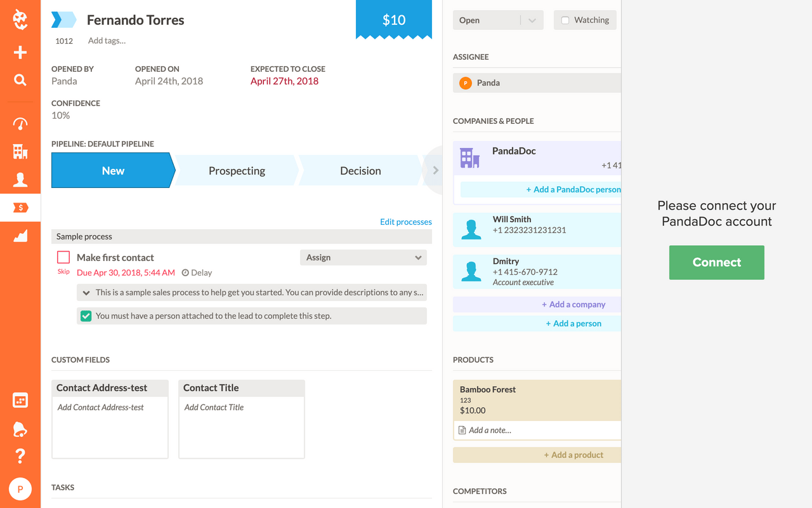The height and width of the screenshot is (508, 812).
Task: Expand the sample sales process description
Action: click(86, 293)
